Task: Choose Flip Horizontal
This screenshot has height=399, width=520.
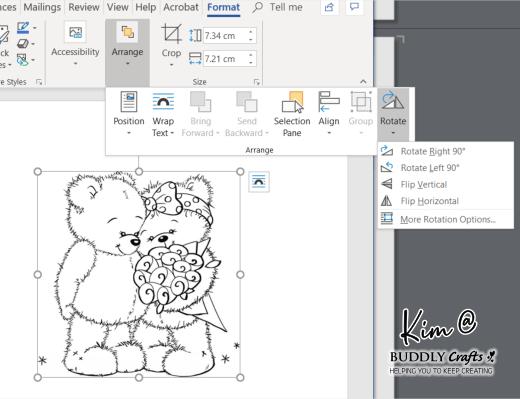Action: [445, 201]
